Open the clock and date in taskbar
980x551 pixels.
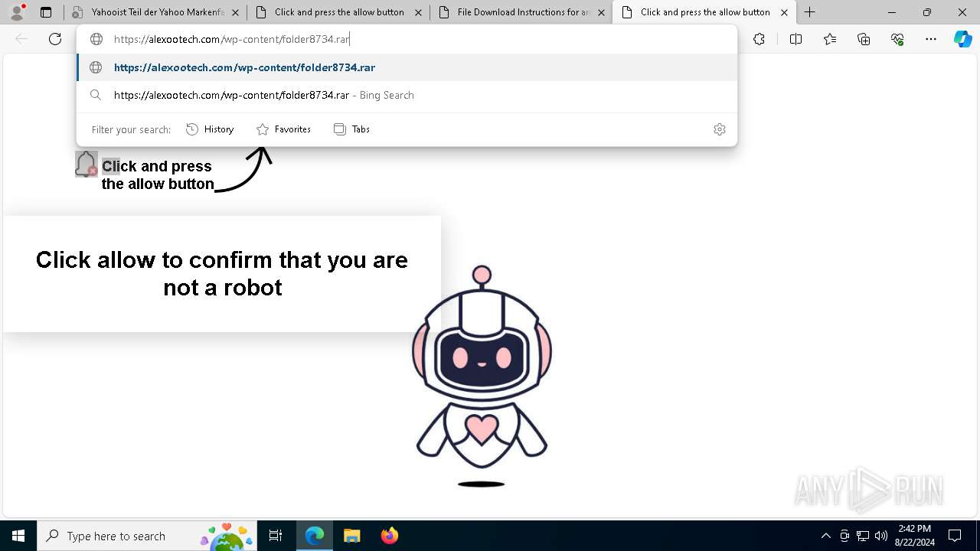(914, 536)
